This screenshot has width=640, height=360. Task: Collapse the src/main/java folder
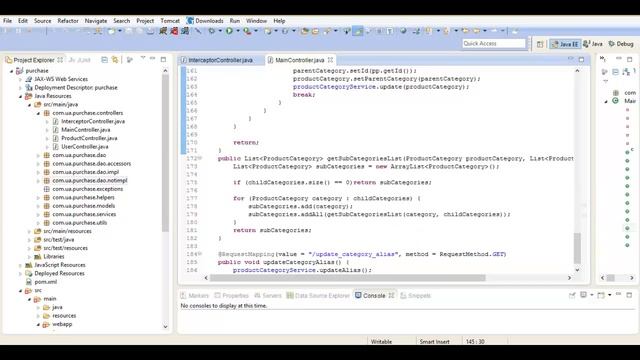29,105
